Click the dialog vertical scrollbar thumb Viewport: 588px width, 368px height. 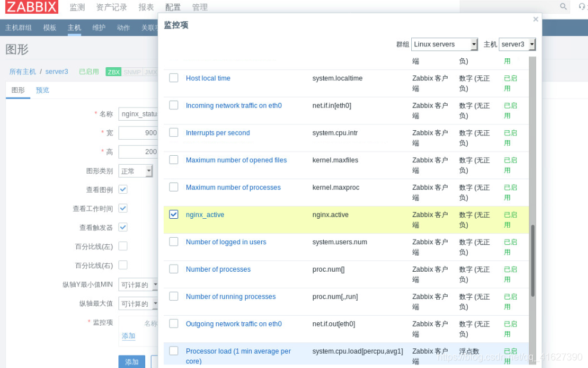(533, 260)
